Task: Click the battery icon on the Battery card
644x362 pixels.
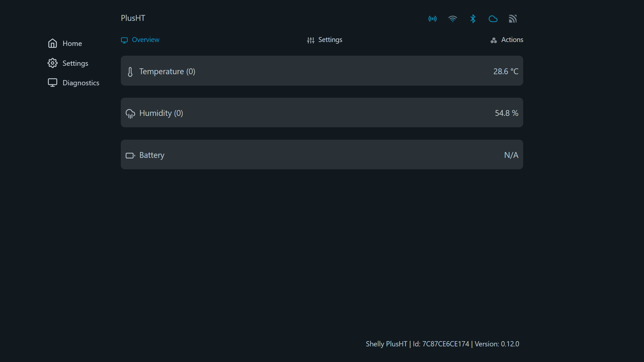Action: [x=130, y=155]
